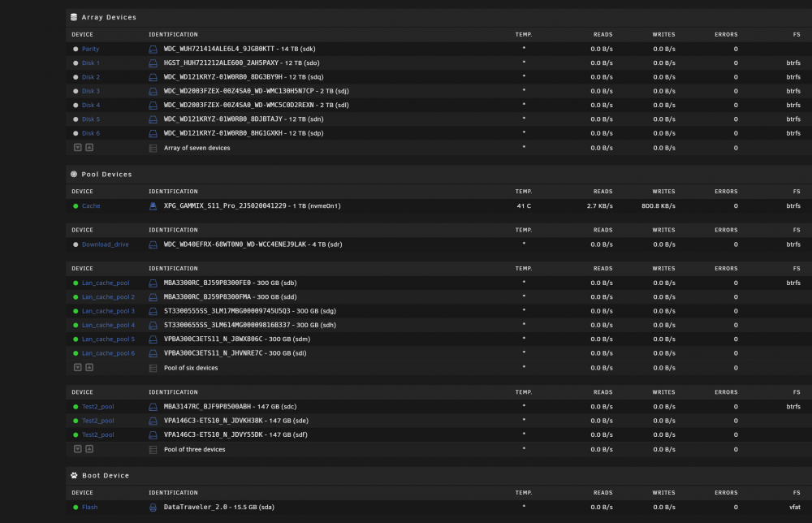Click the Pool of three devices text

click(x=194, y=449)
